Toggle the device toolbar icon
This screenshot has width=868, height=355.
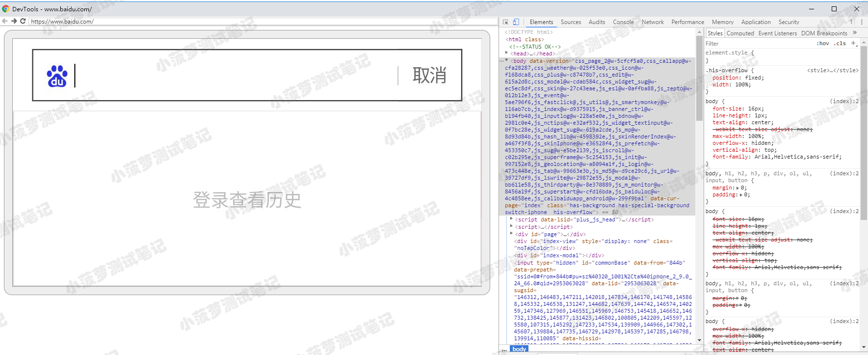click(x=516, y=22)
